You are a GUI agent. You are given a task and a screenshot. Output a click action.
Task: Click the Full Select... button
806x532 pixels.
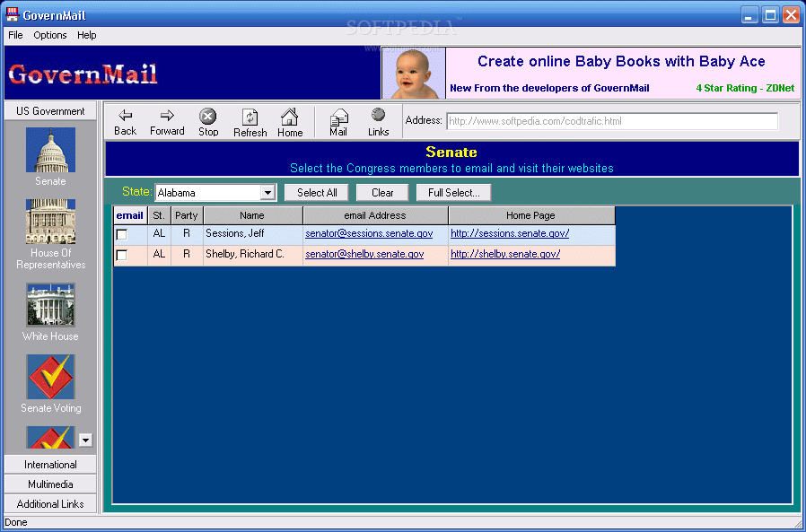tap(454, 193)
